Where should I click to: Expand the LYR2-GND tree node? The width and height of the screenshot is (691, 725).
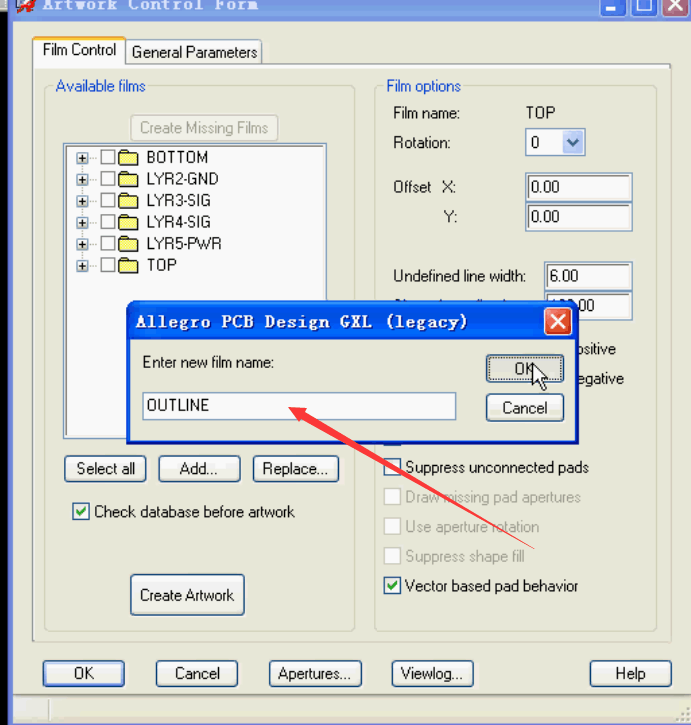[x=82, y=179]
